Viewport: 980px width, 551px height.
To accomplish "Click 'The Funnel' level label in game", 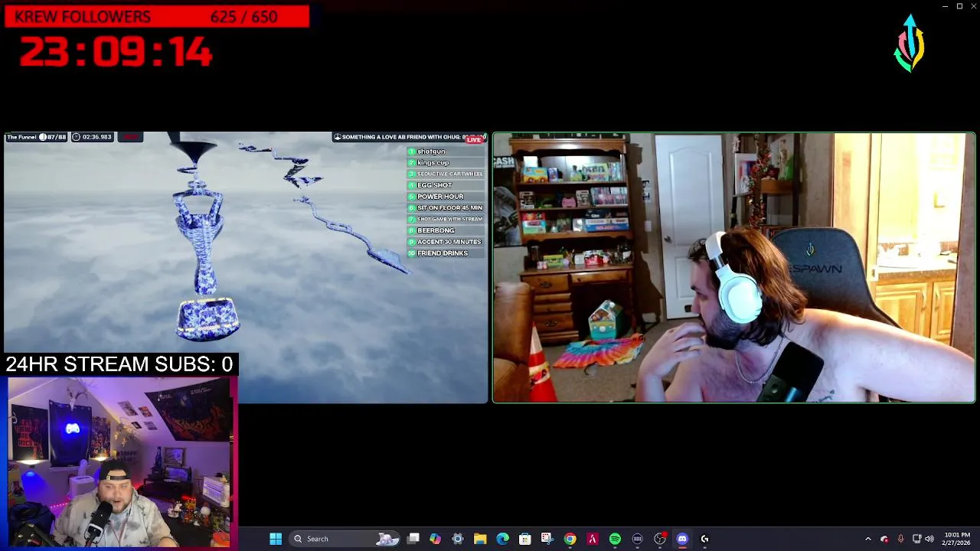I will [21, 137].
